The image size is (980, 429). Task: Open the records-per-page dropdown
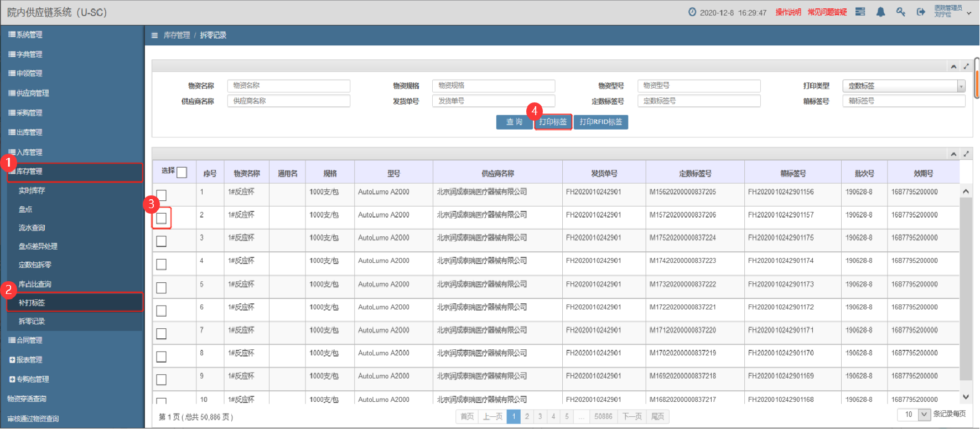coord(924,414)
